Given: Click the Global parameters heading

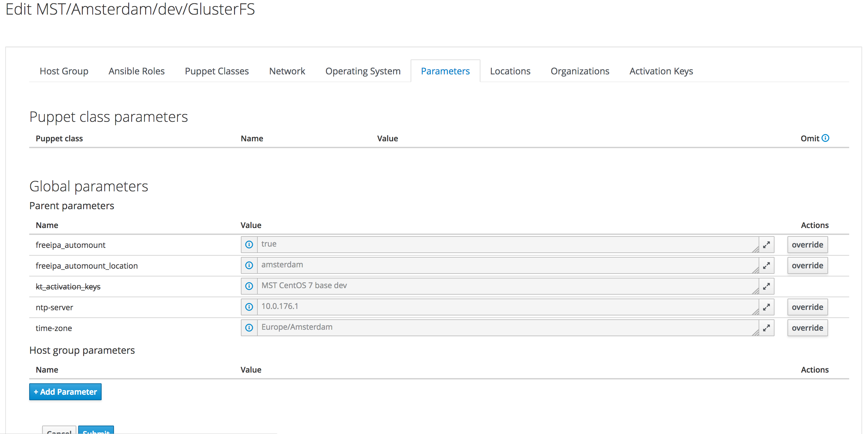Looking at the screenshot, I should pyautogui.click(x=89, y=186).
